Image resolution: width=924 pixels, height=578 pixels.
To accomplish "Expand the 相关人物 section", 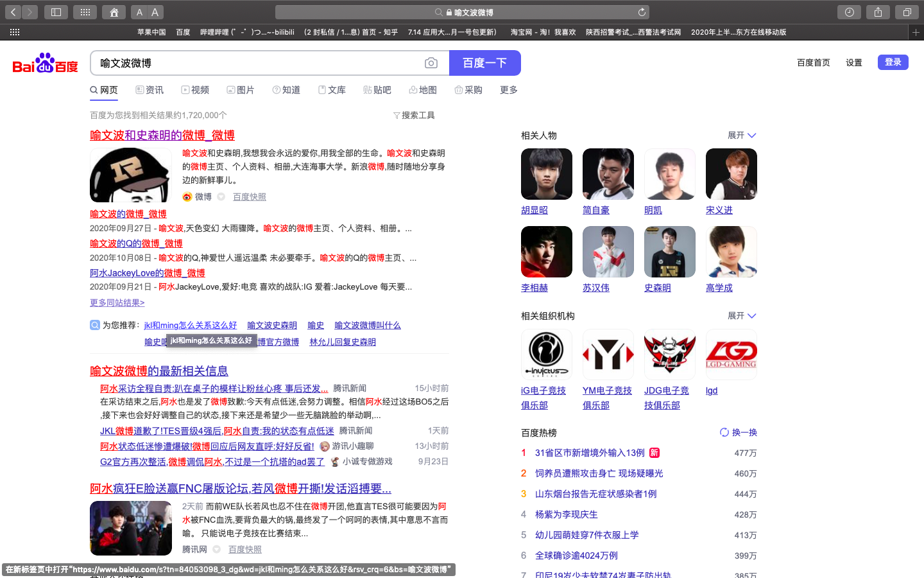I will point(742,136).
